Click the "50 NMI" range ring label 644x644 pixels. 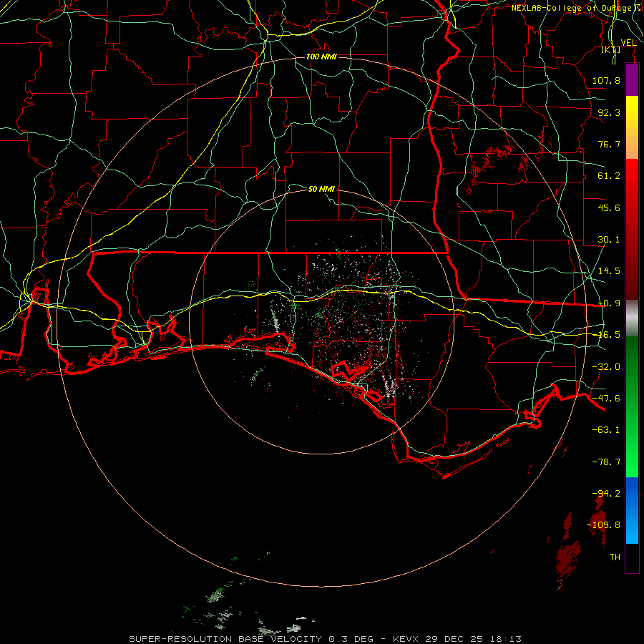[x=321, y=189]
